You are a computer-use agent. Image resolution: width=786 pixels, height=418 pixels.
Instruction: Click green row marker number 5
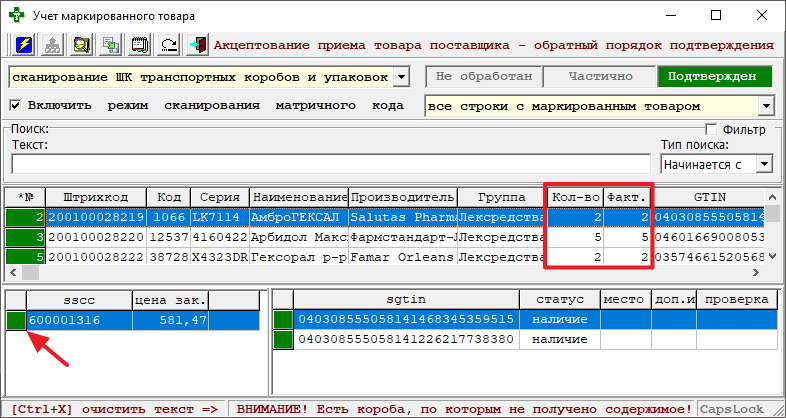pos(26,257)
